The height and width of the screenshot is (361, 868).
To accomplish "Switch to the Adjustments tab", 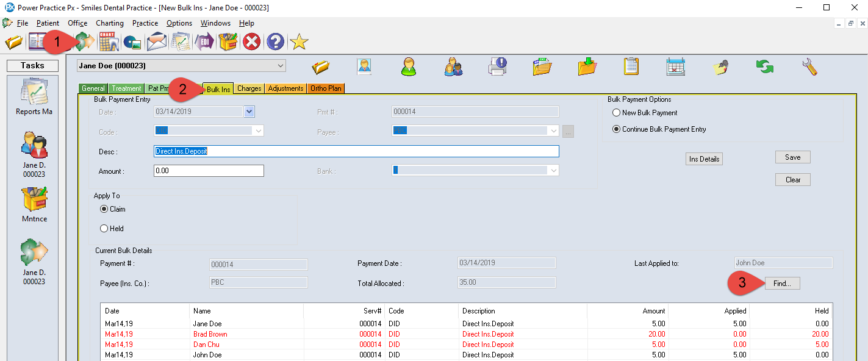I will pyautogui.click(x=285, y=88).
